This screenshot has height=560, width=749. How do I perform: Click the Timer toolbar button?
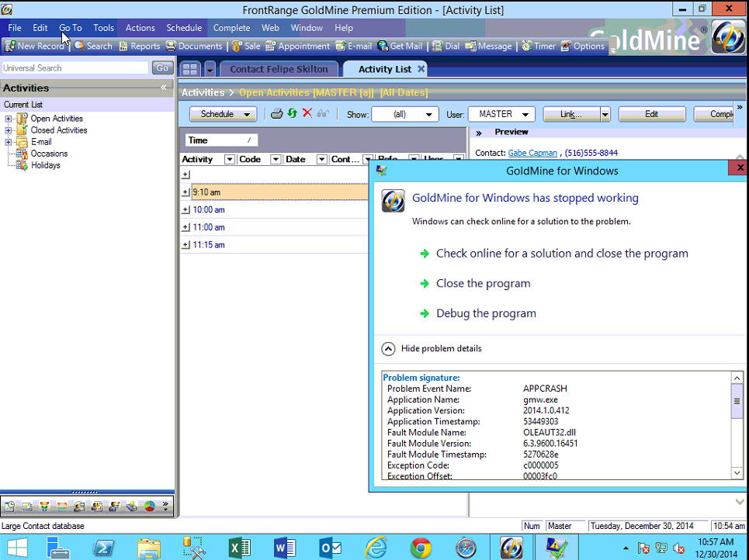pos(539,46)
